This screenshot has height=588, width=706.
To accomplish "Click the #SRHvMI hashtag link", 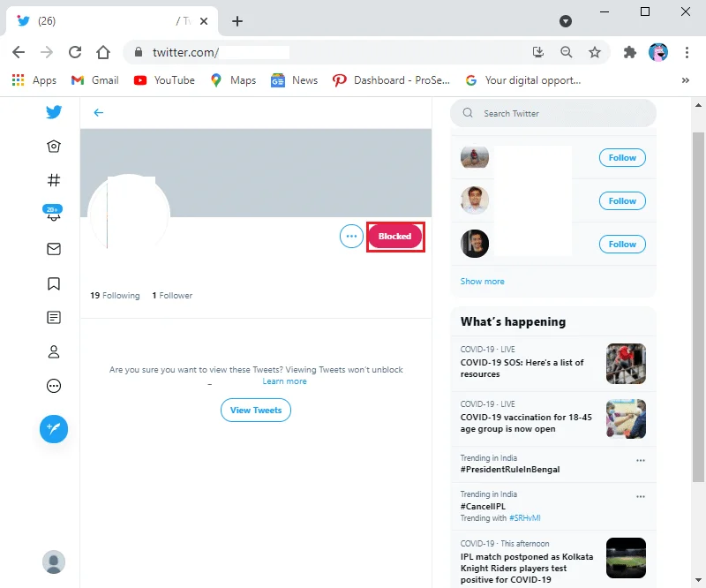I will click(x=524, y=518).
